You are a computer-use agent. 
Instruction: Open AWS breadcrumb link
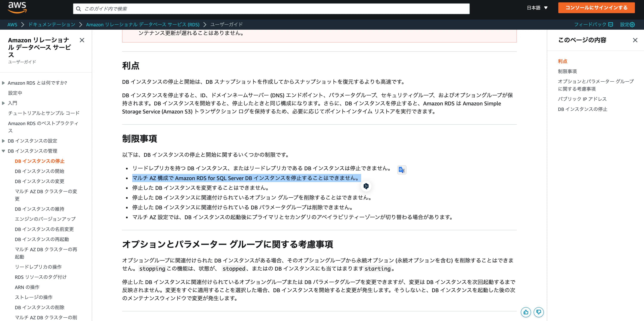12,24
